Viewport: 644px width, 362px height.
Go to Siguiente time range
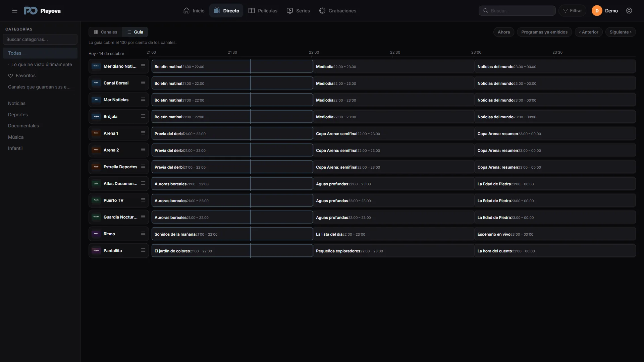tap(621, 32)
